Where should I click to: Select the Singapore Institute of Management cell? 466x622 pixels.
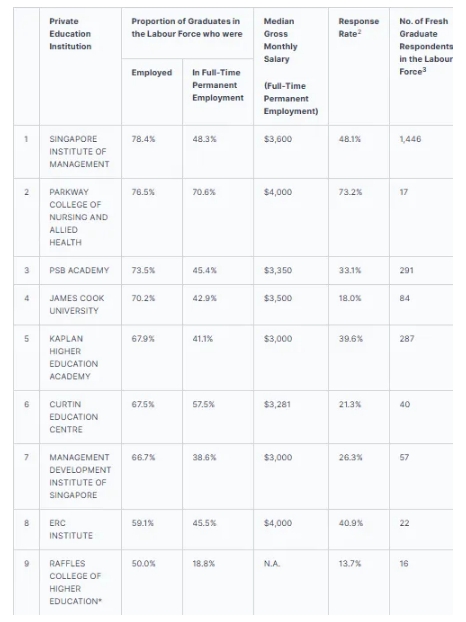click(x=79, y=152)
